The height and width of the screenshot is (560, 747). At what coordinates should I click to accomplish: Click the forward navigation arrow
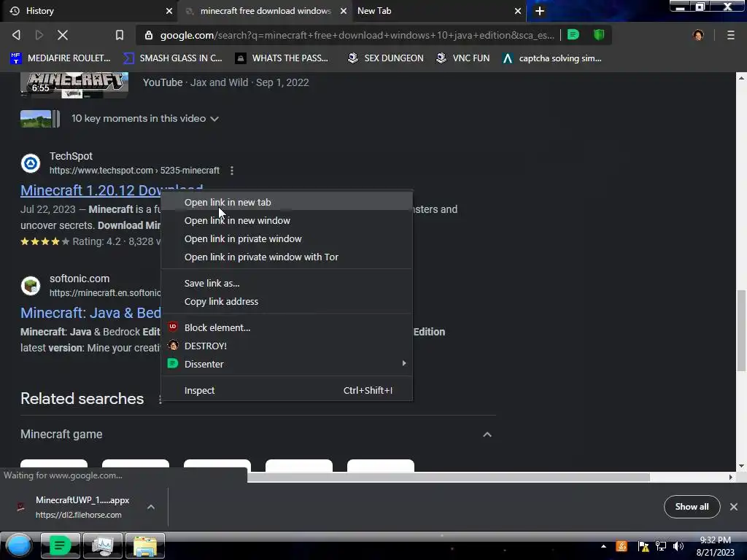click(39, 35)
